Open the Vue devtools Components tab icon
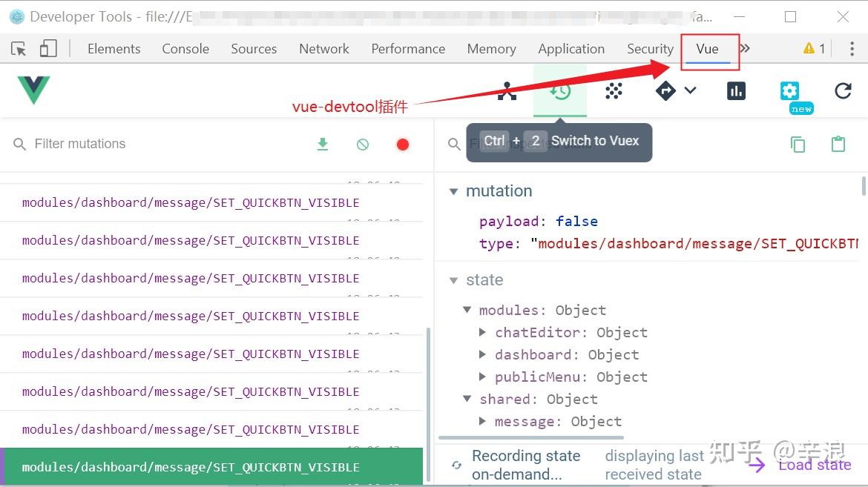 click(x=507, y=90)
